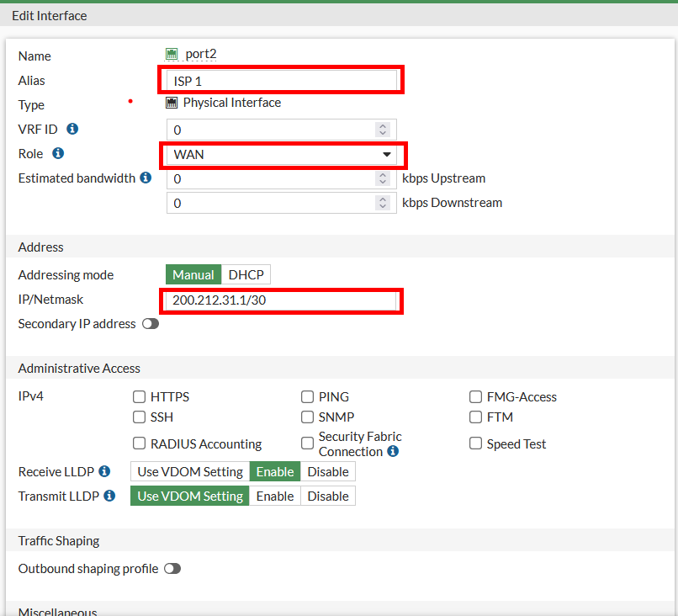This screenshot has width=678, height=616.
Task: Adjust kbps Upstream bandwidth stepper
Action: (383, 178)
